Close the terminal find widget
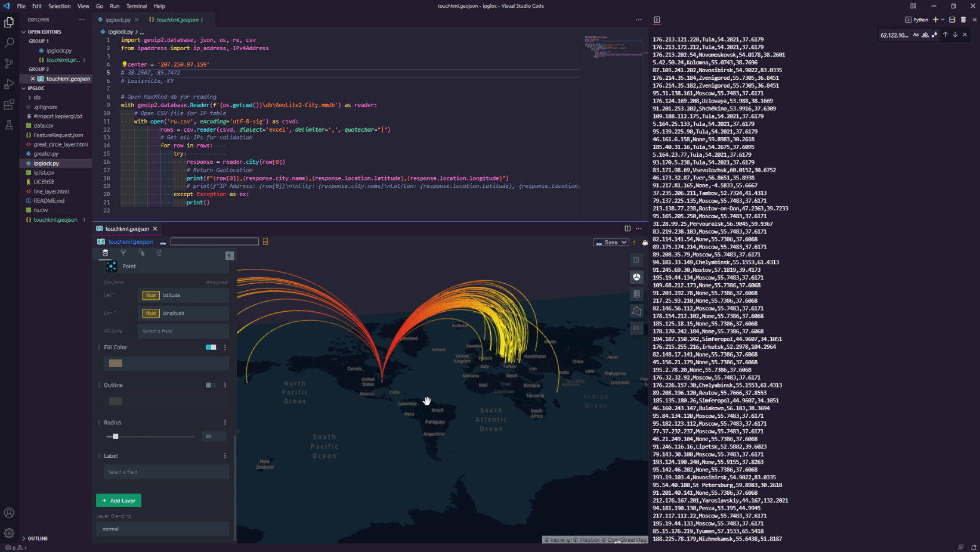 pos(965,35)
